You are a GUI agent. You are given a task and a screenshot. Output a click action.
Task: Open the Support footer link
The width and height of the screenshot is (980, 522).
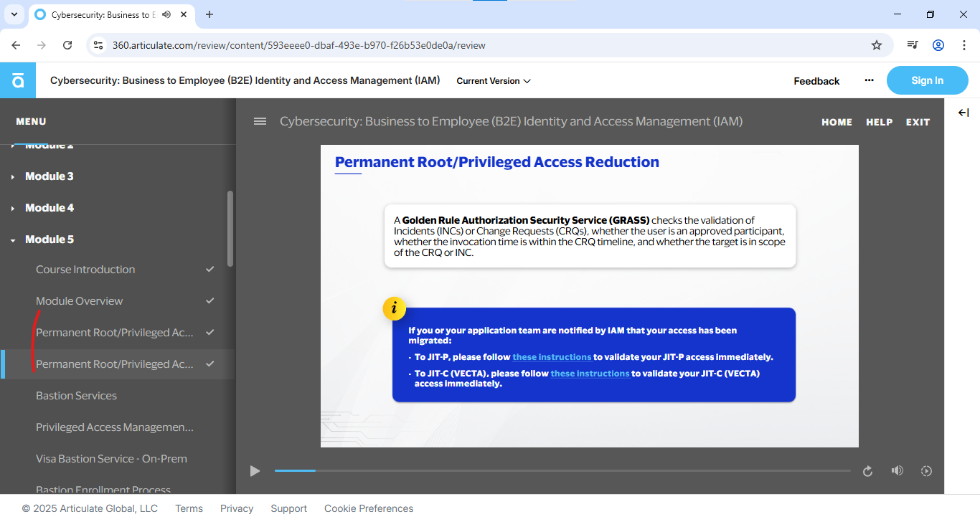pos(288,508)
